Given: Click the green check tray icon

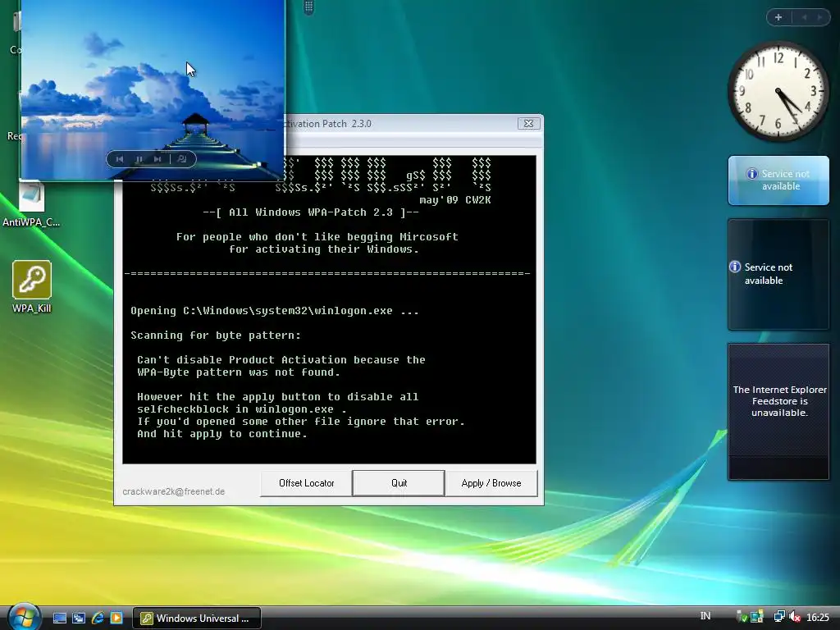Looking at the screenshot, I should pos(742,617).
